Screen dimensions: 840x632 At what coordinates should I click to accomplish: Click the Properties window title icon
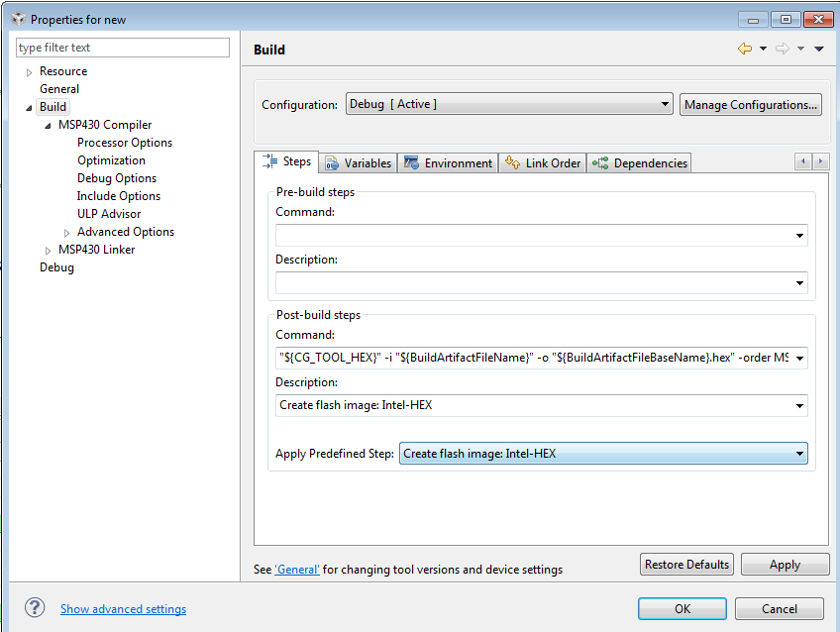pyautogui.click(x=19, y=19)
